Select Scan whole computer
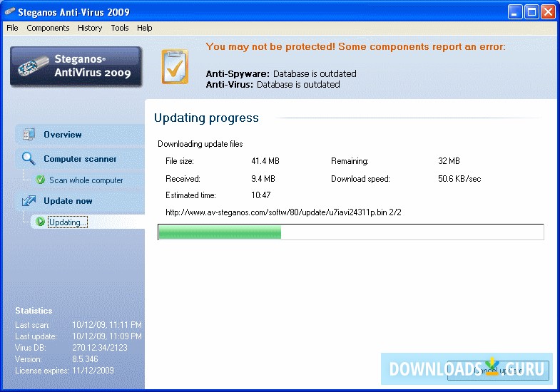Screen dimensions: 560x392 pyautogui.click(x=86, y=180)
